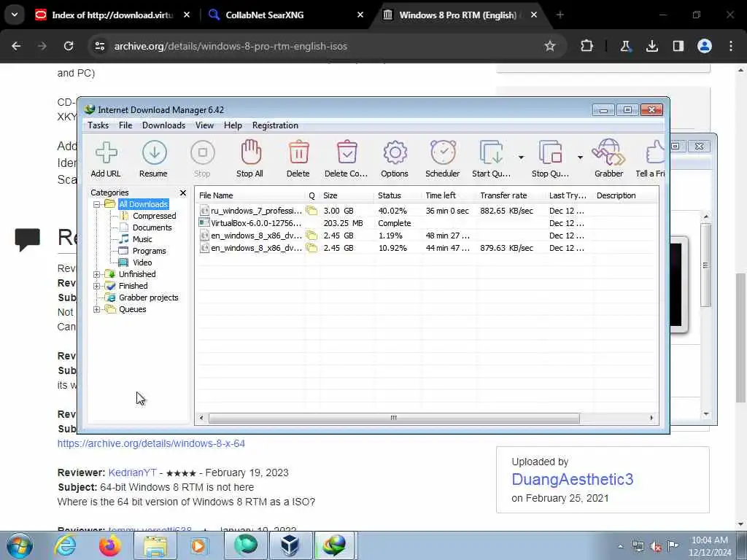The height and width of the screenshot is (560, 747).
Task: Select the VirtualBox-6.0.0 download row
Action: coord(426,223)
